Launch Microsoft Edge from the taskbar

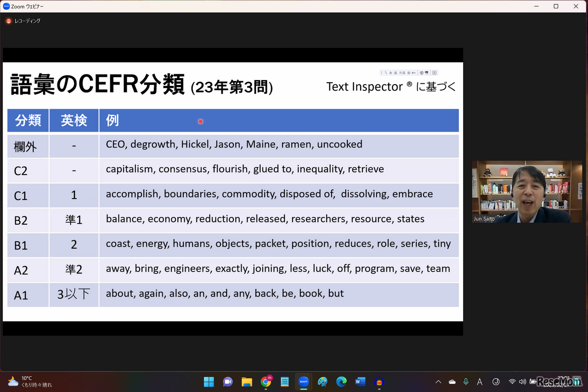point(341,382)
